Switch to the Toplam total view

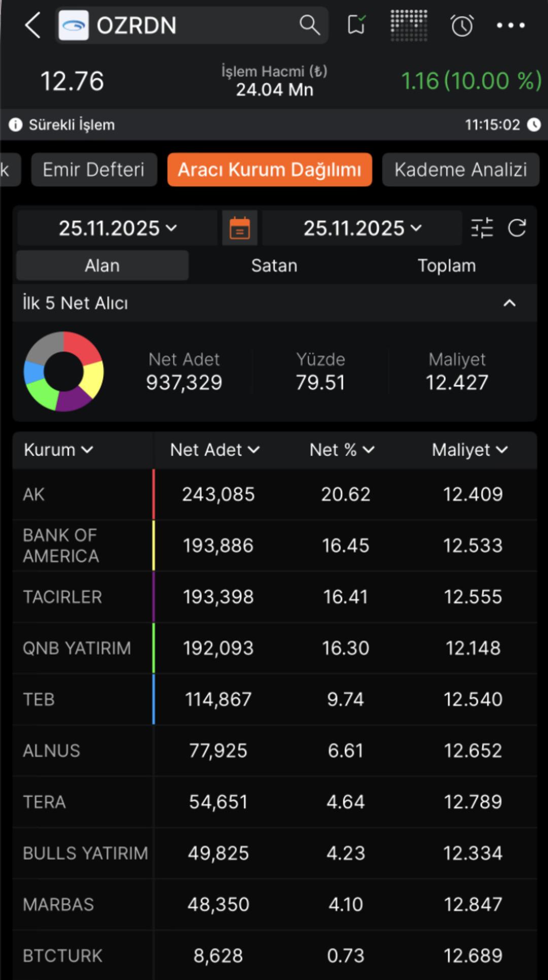447,266
